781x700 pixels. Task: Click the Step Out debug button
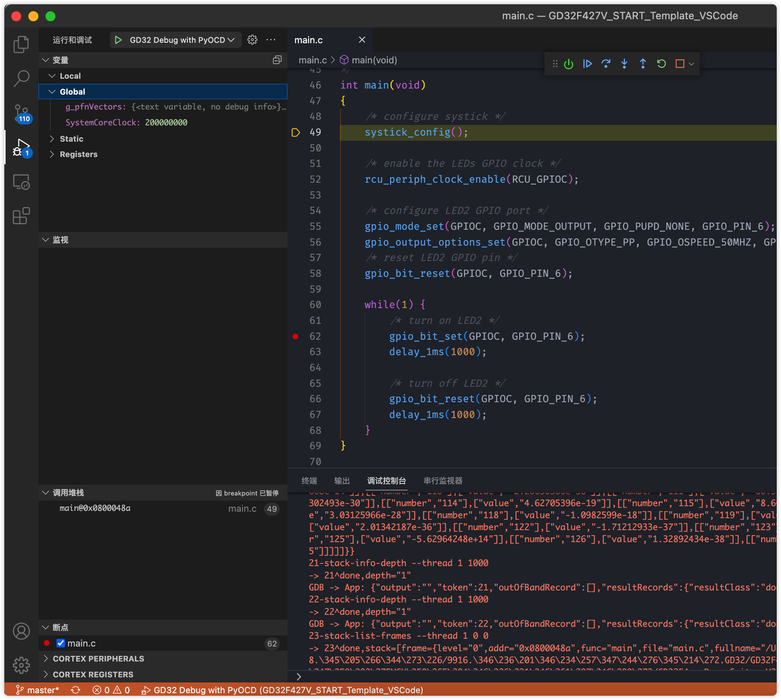tap(643, 64)
